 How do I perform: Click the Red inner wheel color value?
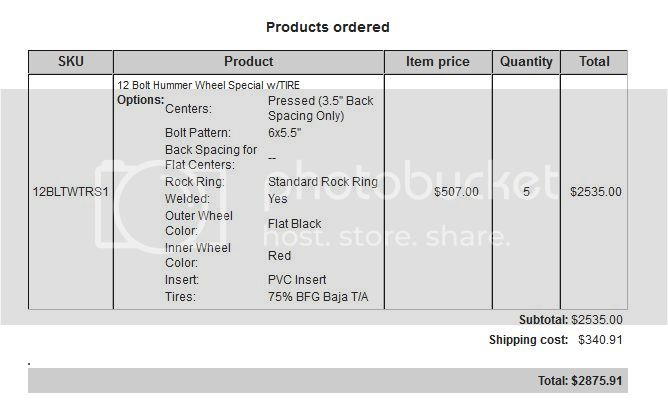pyautogui.click(x=280, y=256)
